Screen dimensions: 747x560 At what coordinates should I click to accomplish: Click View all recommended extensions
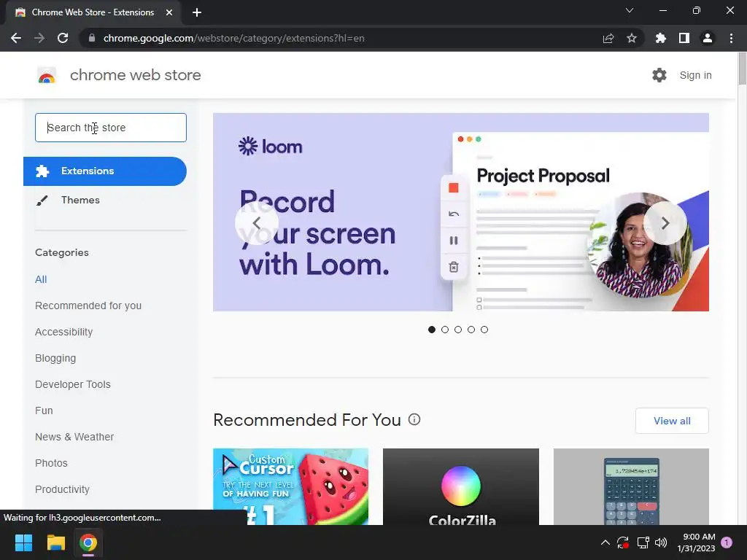pos(672,421)
